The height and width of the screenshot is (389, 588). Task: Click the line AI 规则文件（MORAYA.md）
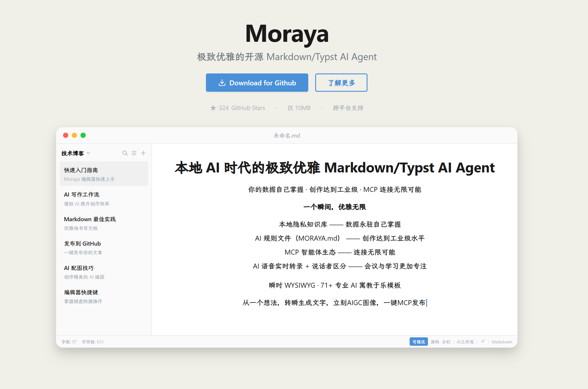point(340,238)
